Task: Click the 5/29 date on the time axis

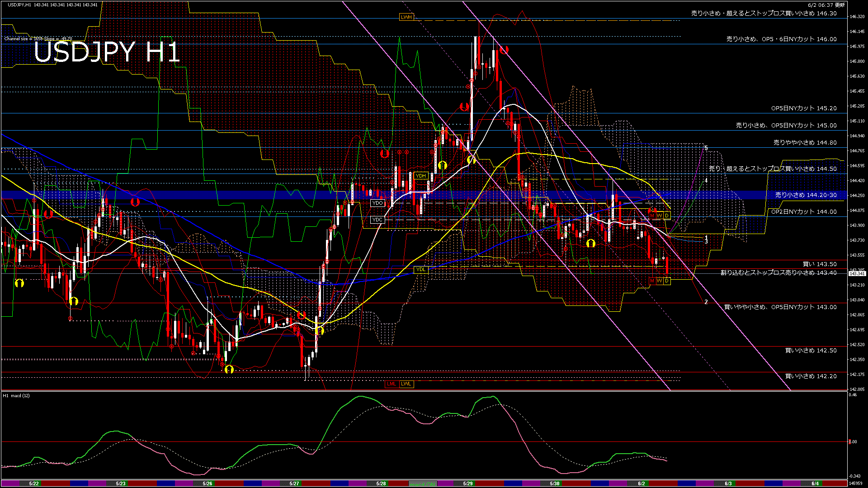Action: 468,483
